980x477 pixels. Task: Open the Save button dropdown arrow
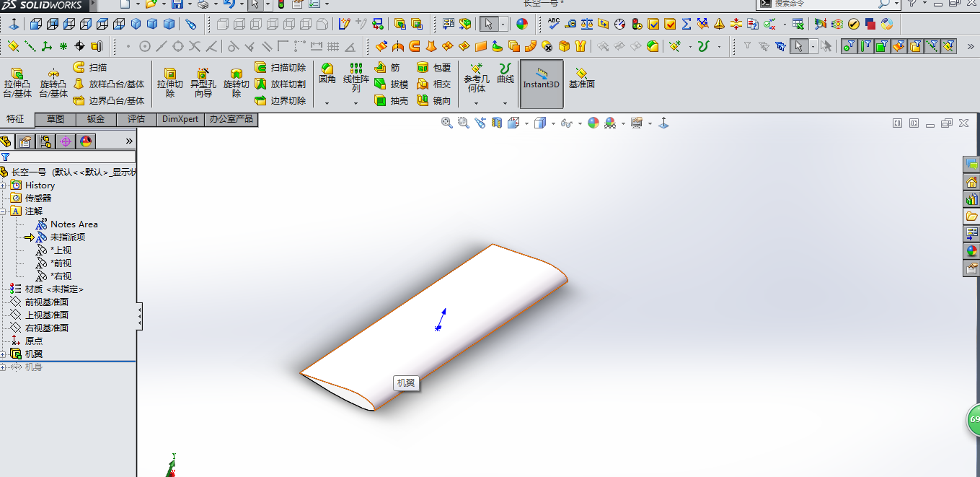(x=190, y=4)
